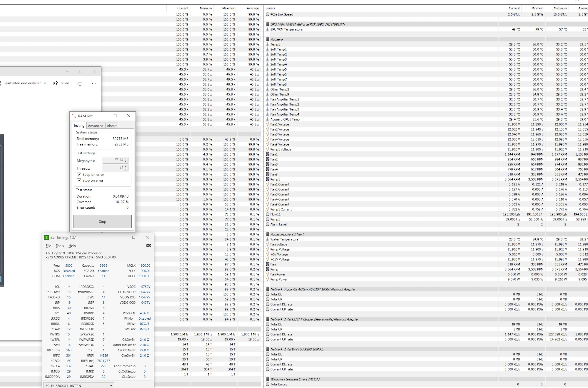Click the Pump1 RPM fan icon in Aquaero

267,179
